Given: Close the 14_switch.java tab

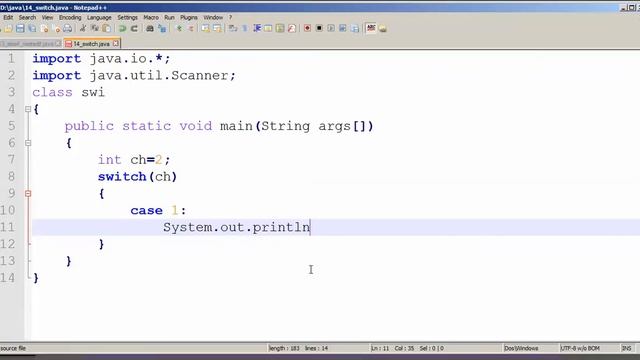Looking at the screenshot, I should (x=116, y=43).
